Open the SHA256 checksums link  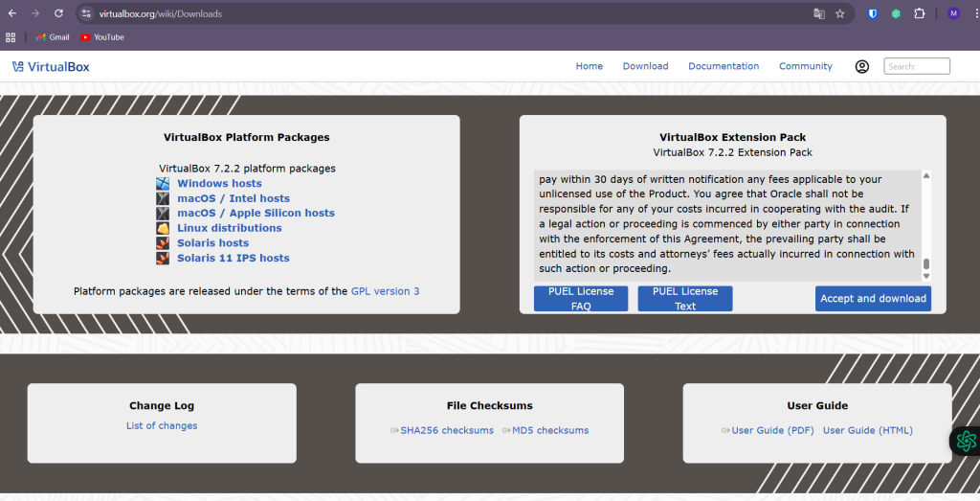(446, 430)
